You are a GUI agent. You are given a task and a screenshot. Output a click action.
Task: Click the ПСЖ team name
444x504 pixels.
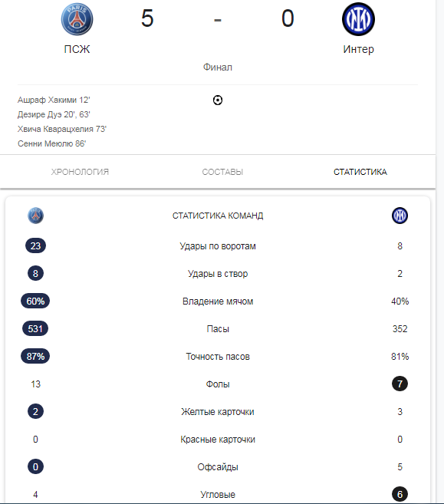click(x=77, y=49)
